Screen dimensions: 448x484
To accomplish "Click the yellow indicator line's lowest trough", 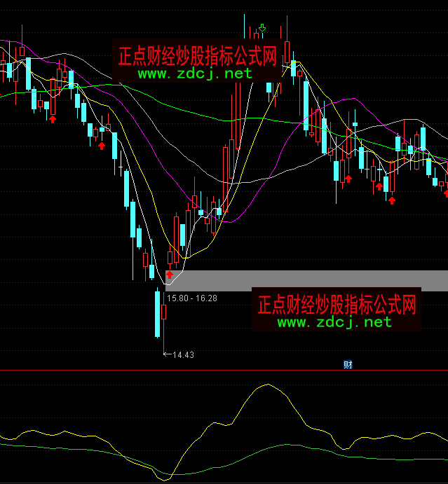I will click(x=166, y=479).
